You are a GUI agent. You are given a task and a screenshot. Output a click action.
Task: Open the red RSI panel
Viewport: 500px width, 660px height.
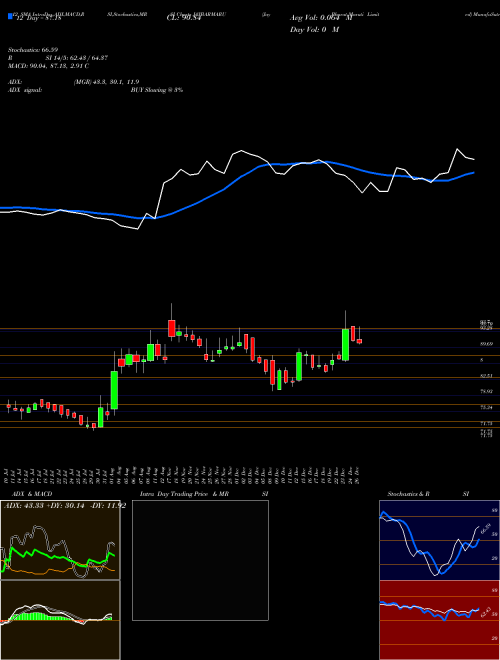pyautogui.click(x=439, y=620)
